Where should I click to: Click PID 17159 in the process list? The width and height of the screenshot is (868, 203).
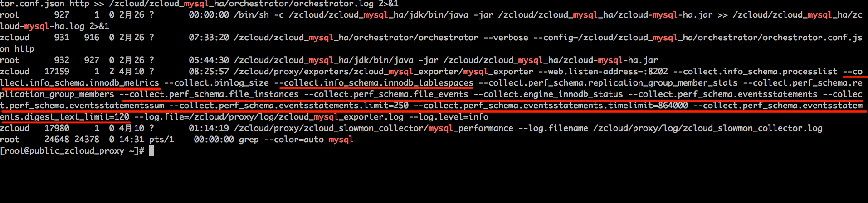point(57,72)
